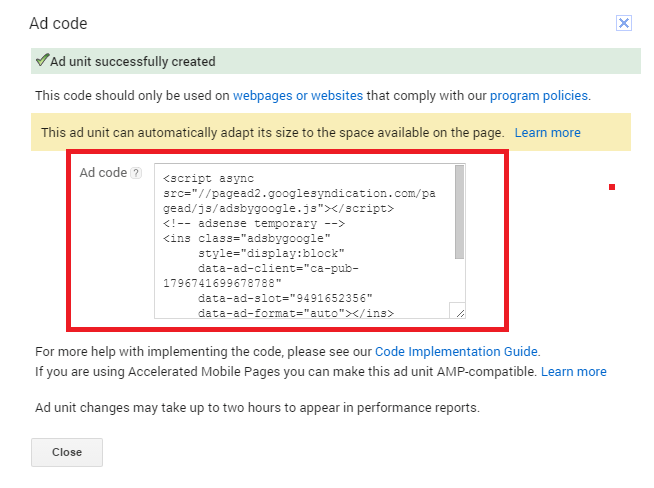654x488 pixels.
Task: Click the 'Ad unit successfully created' message
Action: point(133,62)
